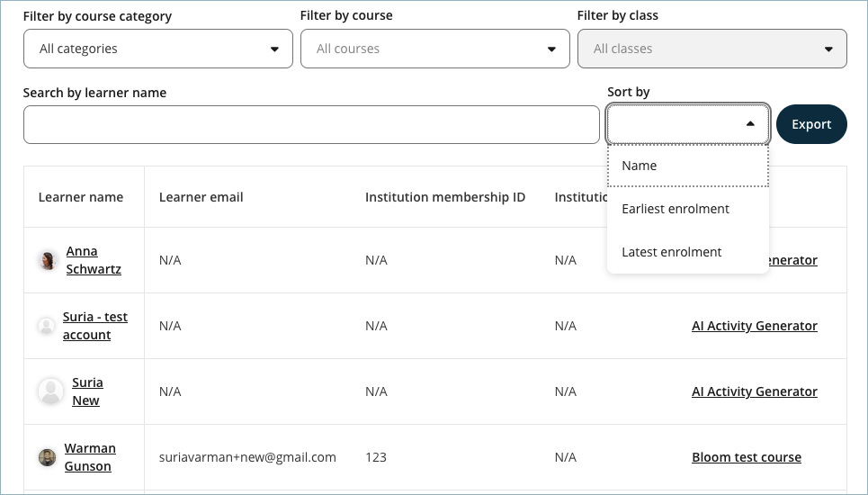
Task: Open the Bloom test course link
Action: tap(747, 457)
